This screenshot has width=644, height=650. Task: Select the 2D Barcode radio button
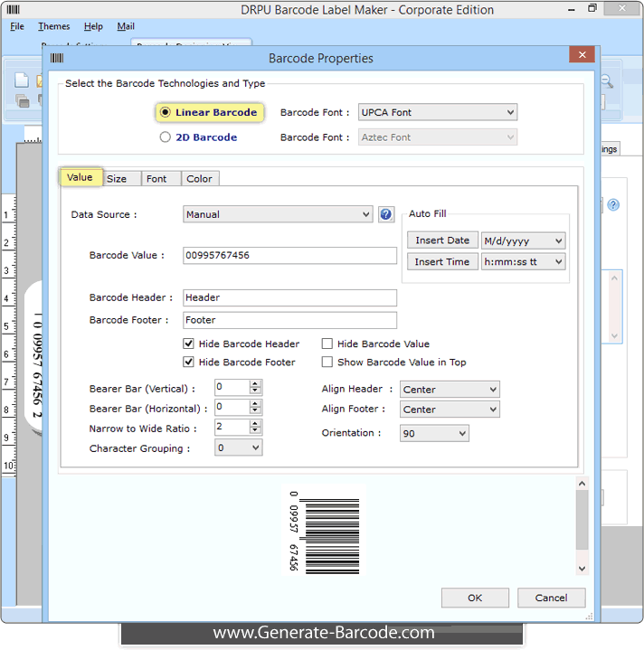tap(165, 137)
